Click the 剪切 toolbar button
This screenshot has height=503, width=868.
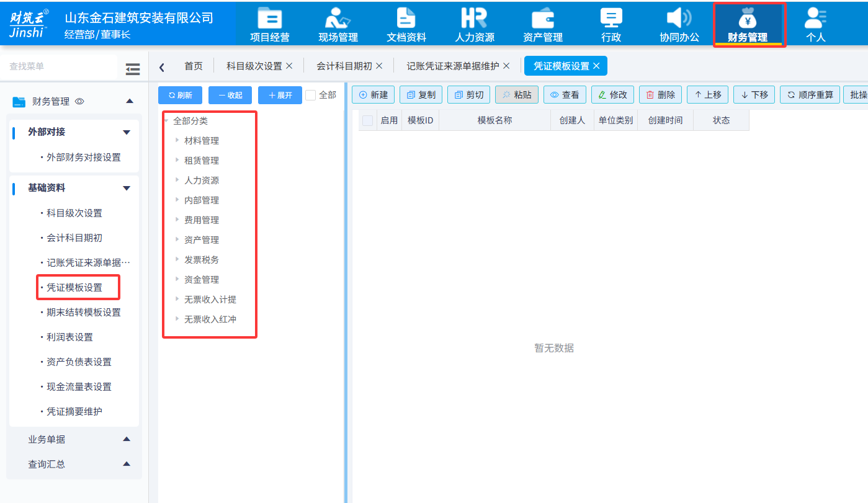coord(469,95)
